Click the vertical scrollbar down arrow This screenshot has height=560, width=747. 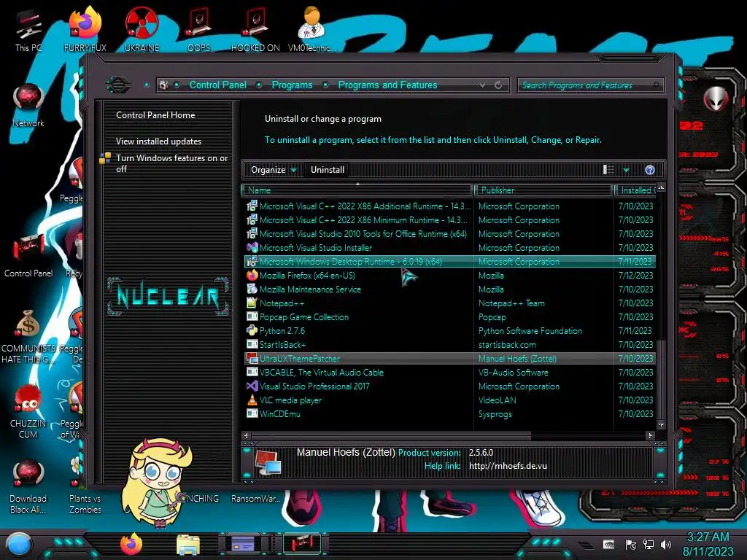(661, 424)
